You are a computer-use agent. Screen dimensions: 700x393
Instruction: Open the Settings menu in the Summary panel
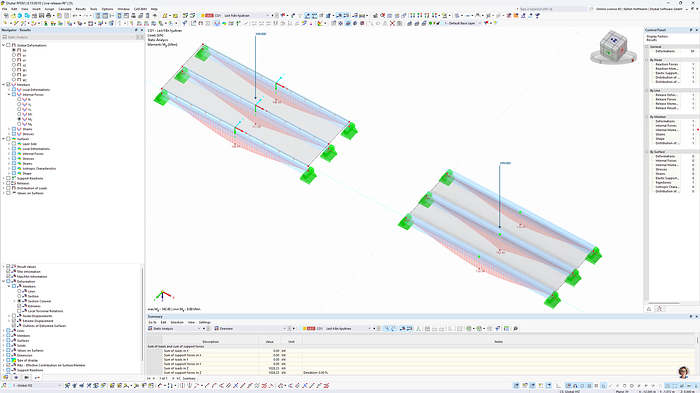point(204,322)
